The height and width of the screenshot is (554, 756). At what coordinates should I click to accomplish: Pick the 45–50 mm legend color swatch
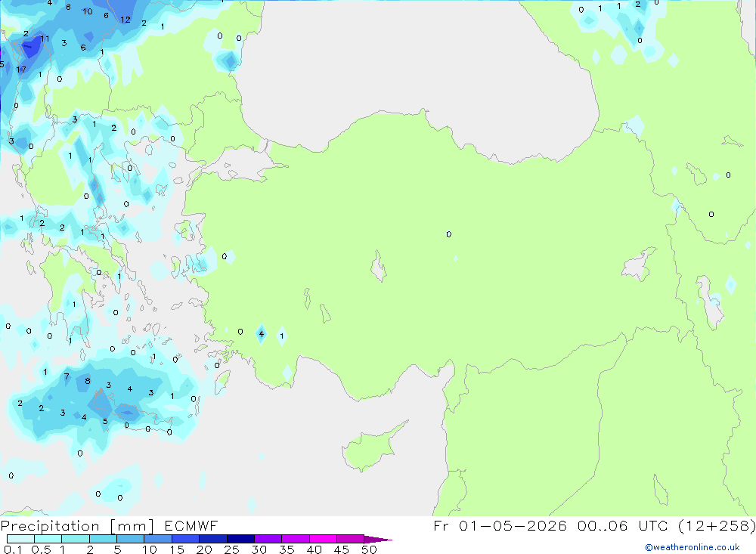click(350, 539)
